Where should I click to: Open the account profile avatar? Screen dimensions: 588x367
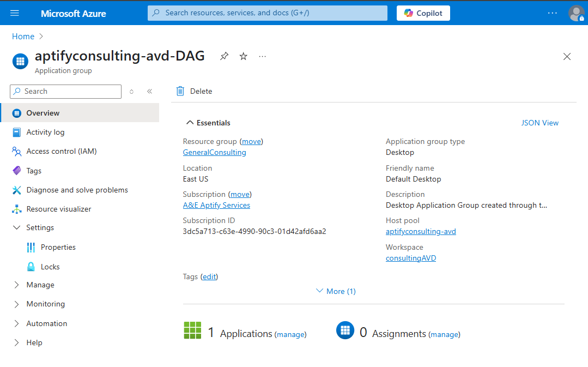click(576, 13)
